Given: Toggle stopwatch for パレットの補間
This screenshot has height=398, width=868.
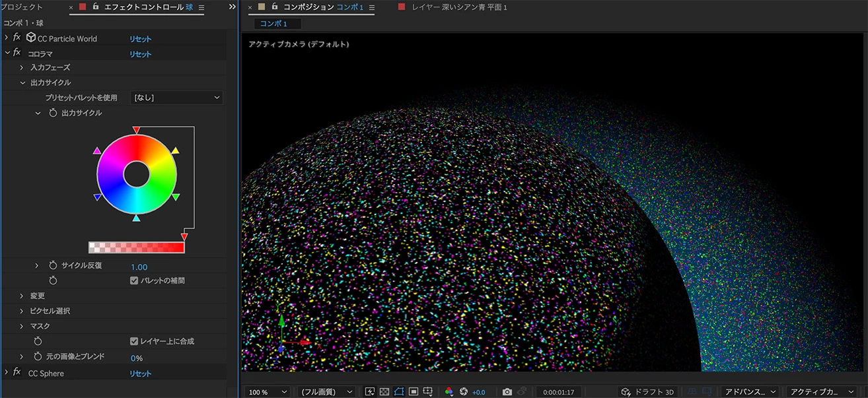Looking at the screenshot, I should (x=54, y=281).
